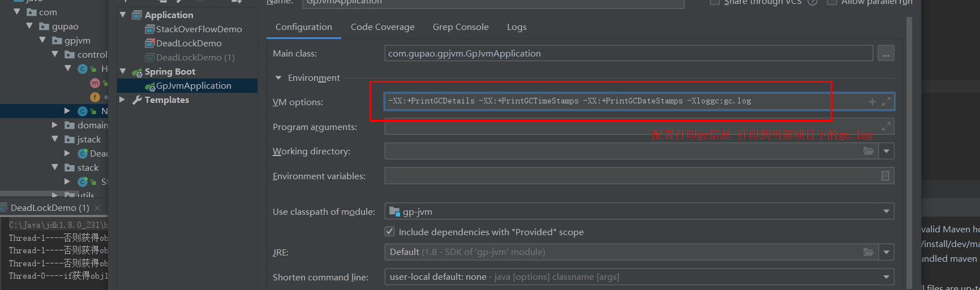Screen dimensions: 980x290
Task: Open Environment variables editor icon
Action: (886, 176)
